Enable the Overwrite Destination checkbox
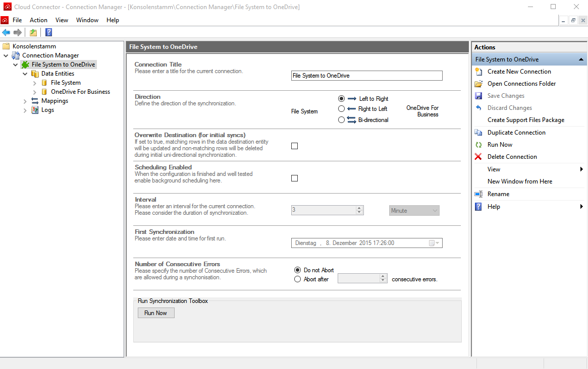Image resolution: width=588 pixels, height=369 pixels. (295, 146)
